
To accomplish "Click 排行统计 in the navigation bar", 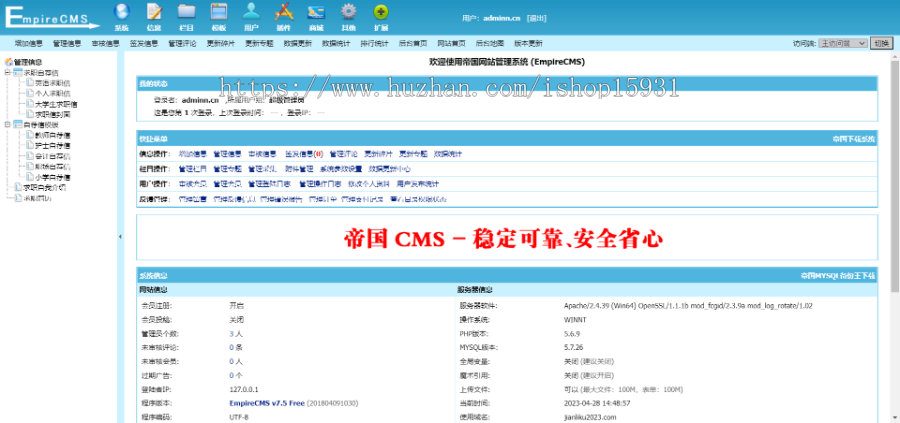I will pos(375,43).
